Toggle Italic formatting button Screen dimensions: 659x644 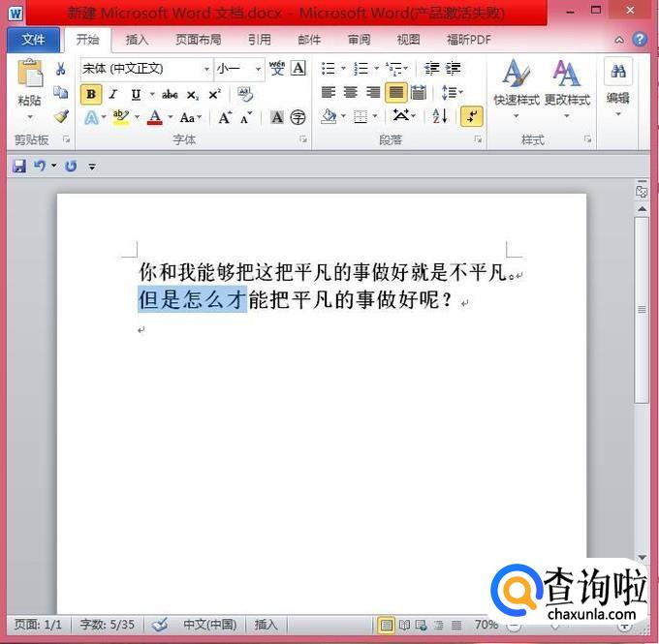[x=113, y=95]
